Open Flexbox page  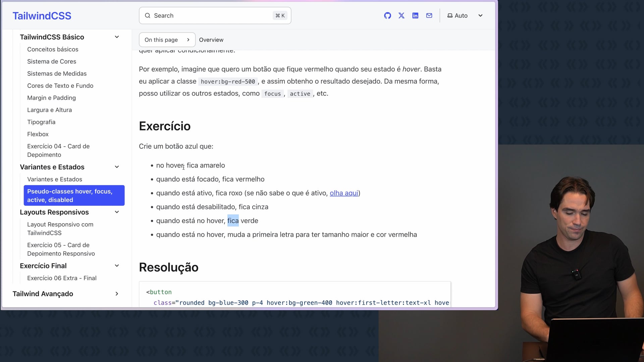[x=38, y=134]
